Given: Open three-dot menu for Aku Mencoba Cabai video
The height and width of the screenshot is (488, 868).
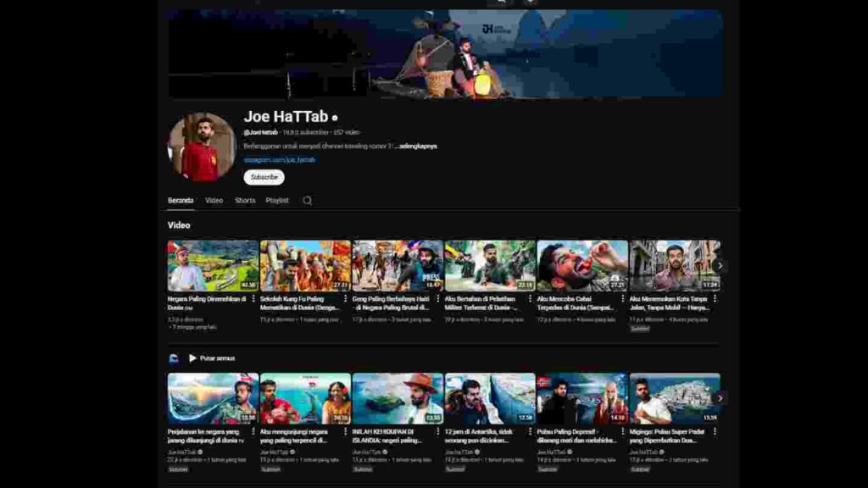Looking at the screenshot, I should 622,299.
